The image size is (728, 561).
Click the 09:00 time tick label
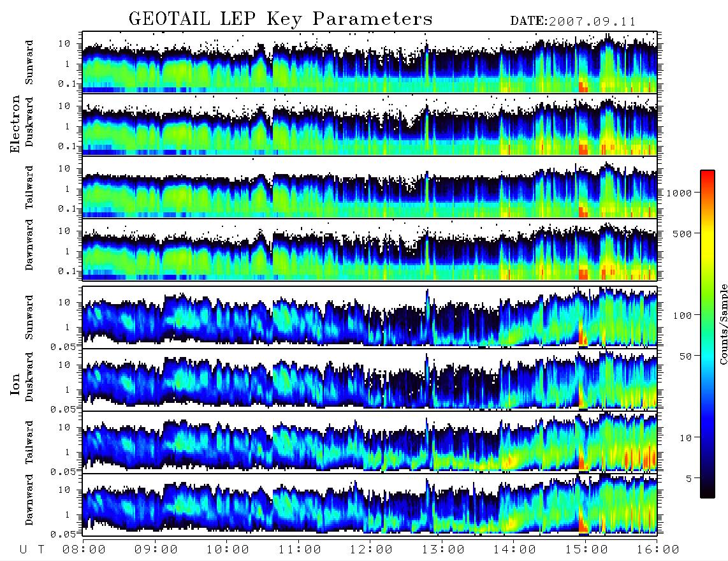click(x=156, y=550)
